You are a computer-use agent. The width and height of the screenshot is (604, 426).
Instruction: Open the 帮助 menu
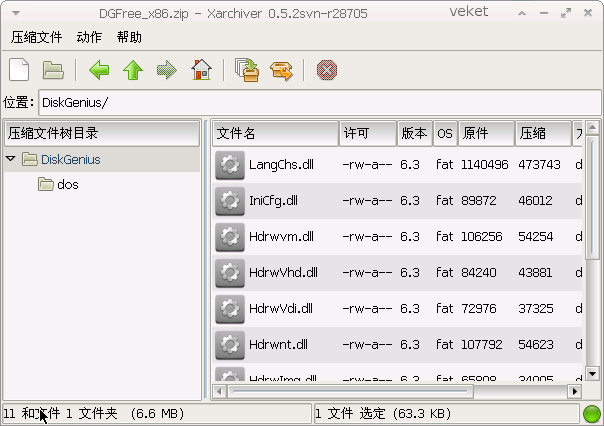(x=129, y=37)
